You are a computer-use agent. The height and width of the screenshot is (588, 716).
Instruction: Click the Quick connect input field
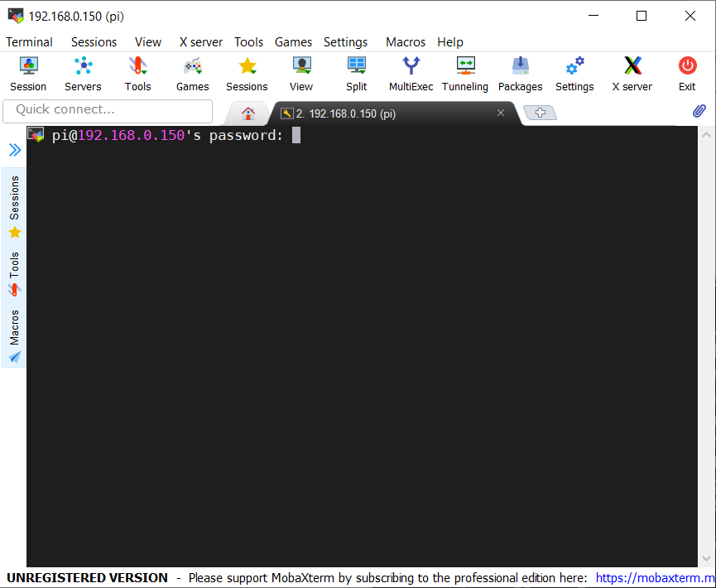(x=108, y=111)
